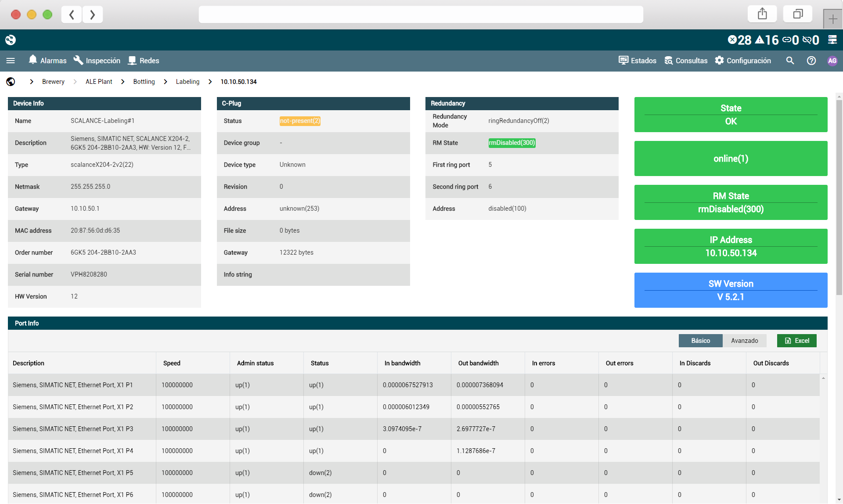Navigate to Bottling breadcrumb

144,82
